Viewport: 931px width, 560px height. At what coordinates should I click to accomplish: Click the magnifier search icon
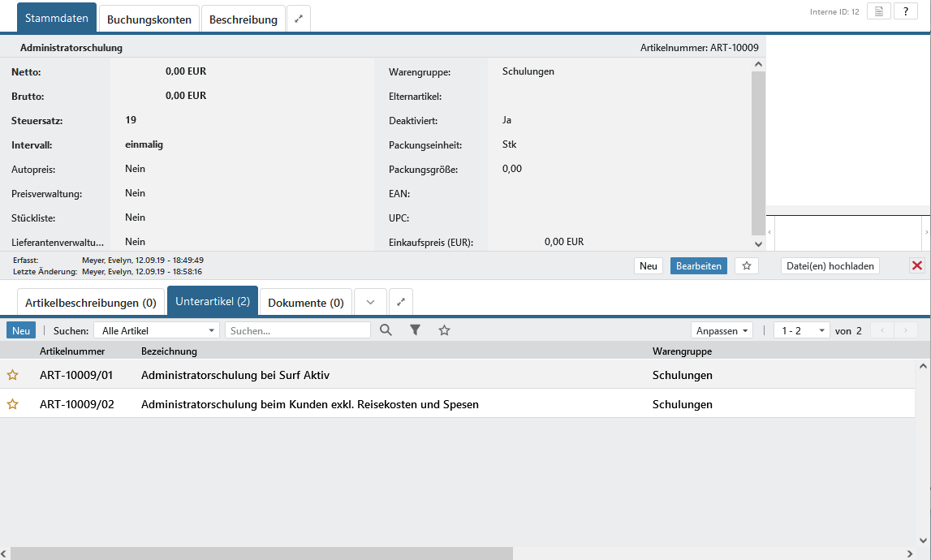[x=386, y=330]
